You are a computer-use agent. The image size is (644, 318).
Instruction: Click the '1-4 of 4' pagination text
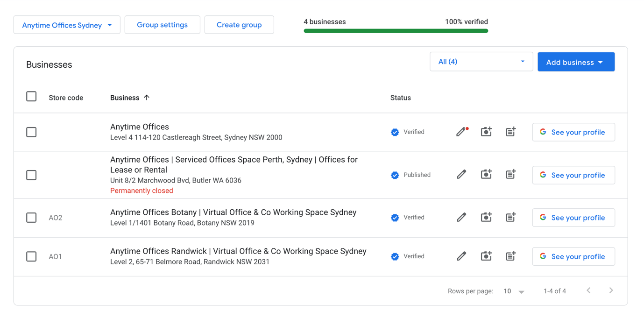[555, 291]
